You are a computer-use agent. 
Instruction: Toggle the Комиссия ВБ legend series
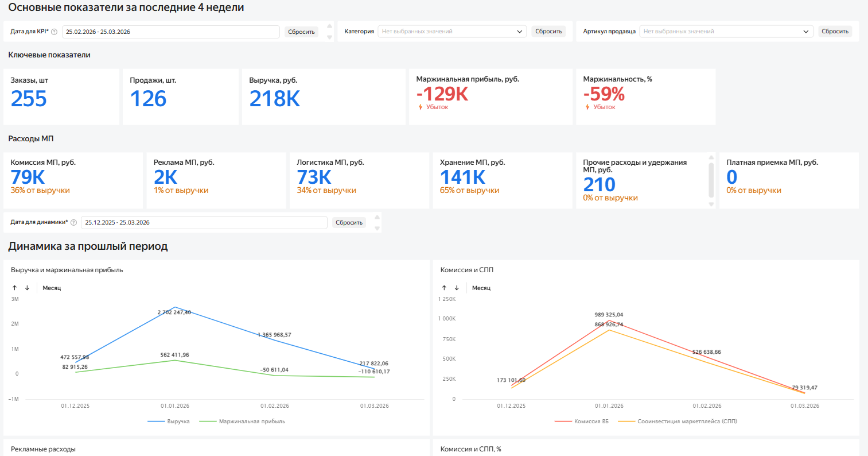(582, 422)
